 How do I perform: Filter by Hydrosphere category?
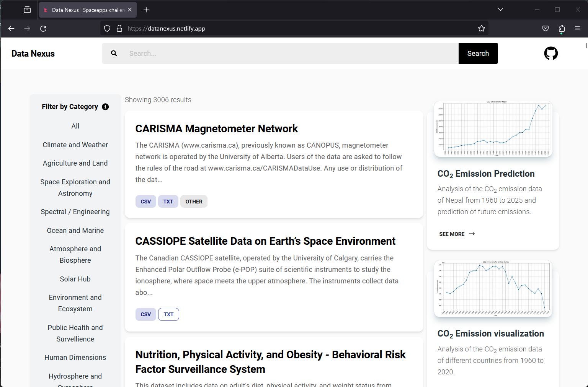tap(75, 379)
